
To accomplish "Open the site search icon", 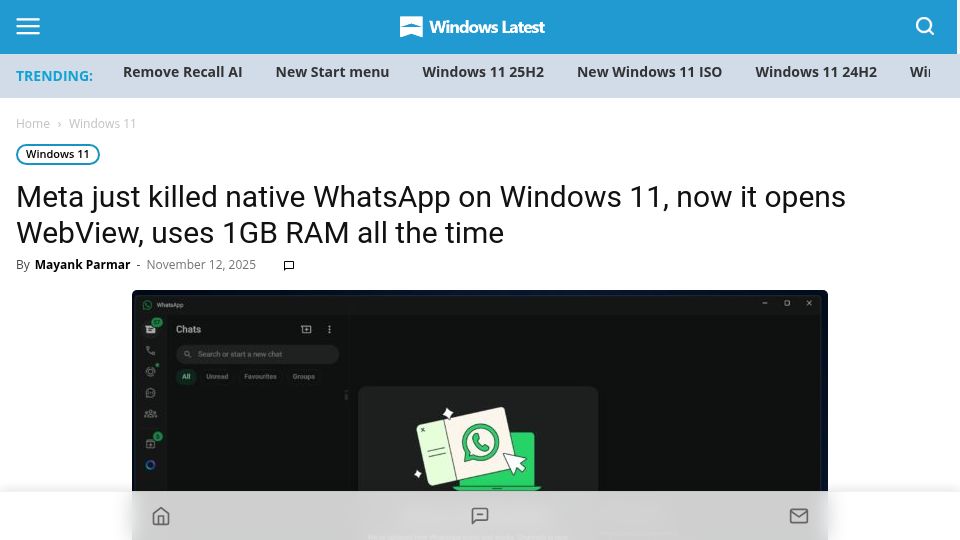I will tap(924, 26).
